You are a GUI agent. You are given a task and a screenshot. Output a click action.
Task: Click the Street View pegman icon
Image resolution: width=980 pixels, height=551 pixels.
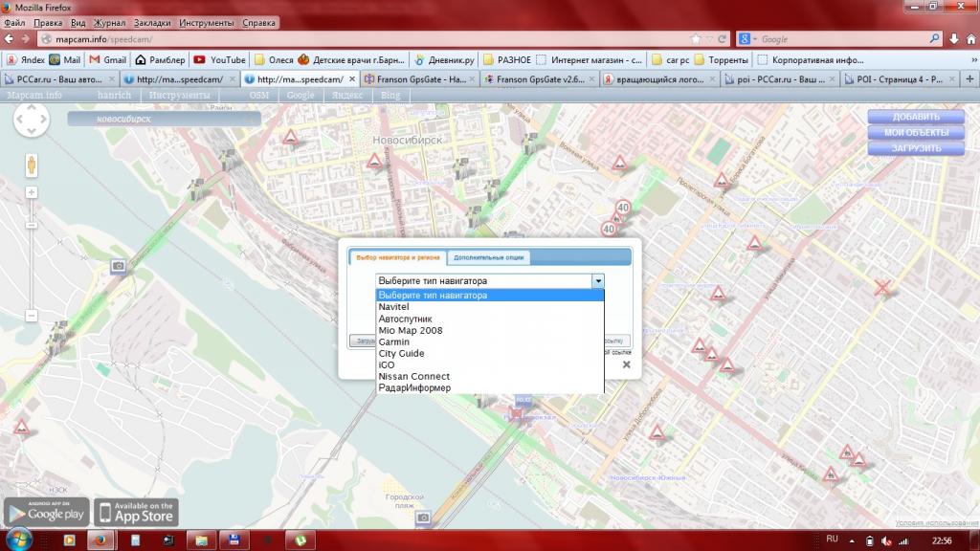click(x=31, y=164)
